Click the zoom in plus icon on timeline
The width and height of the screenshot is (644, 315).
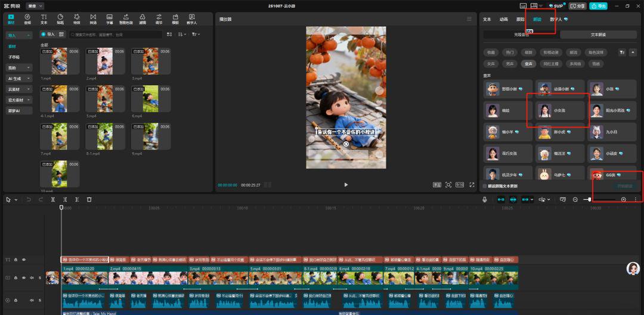(624, 200)
